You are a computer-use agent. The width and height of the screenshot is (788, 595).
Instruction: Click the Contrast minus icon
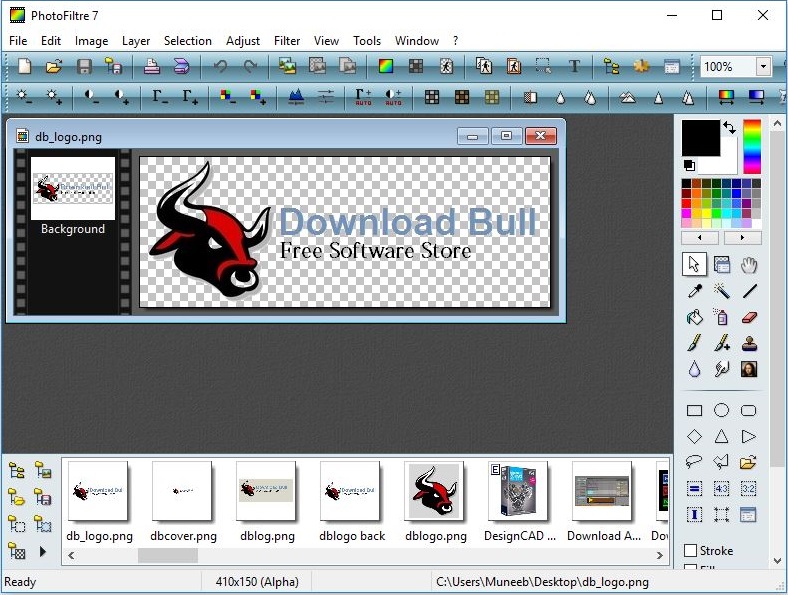91,96
